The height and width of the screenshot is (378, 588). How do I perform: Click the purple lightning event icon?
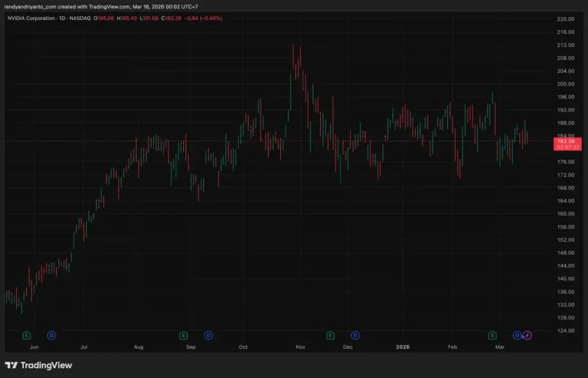pos(528,335)
